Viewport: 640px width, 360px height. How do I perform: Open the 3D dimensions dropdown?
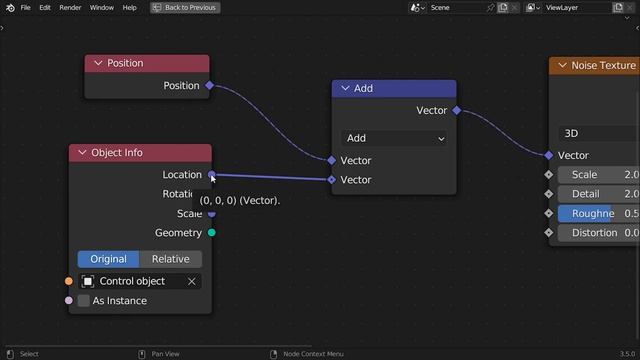pyautogui.click(x=599, y=133)
